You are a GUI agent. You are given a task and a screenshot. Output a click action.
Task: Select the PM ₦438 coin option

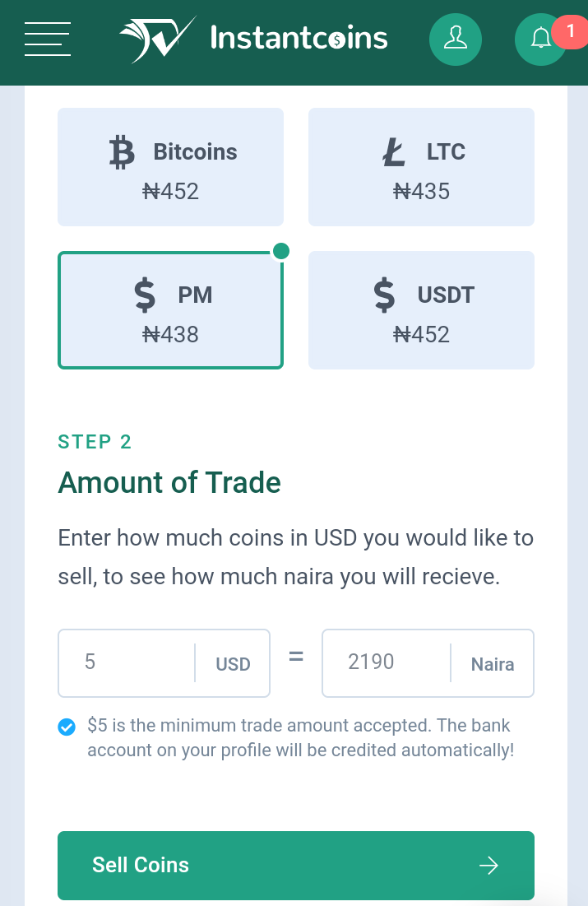(x=170, y=310)
